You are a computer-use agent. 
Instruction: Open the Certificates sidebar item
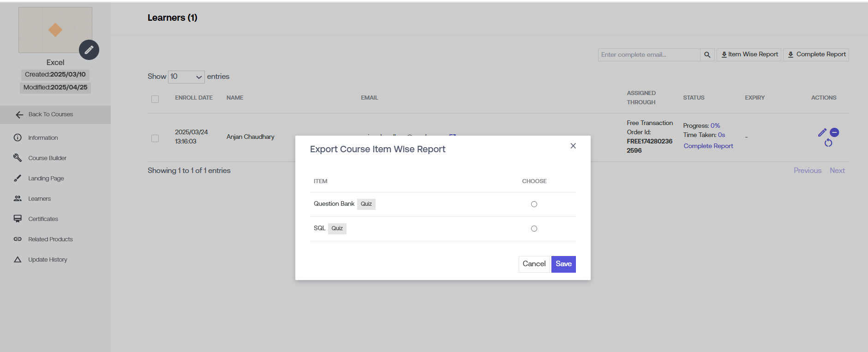[43, 219]
